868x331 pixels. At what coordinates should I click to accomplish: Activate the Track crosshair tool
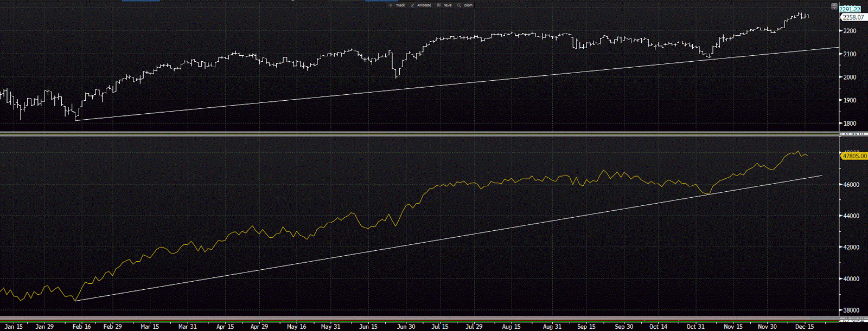(x=397, y=5)
